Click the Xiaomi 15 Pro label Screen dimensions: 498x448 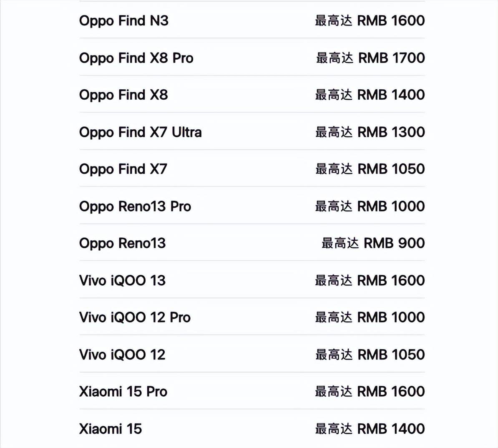[123, 392]
